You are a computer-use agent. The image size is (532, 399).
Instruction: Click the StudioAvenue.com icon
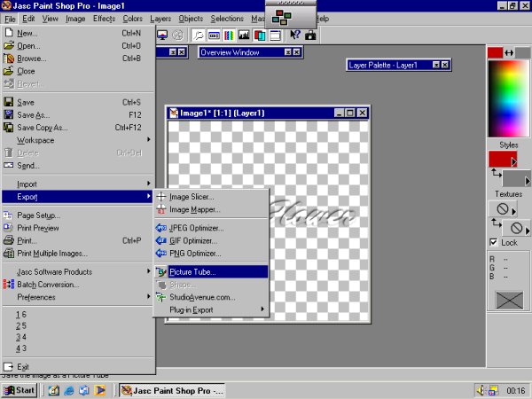161,297
